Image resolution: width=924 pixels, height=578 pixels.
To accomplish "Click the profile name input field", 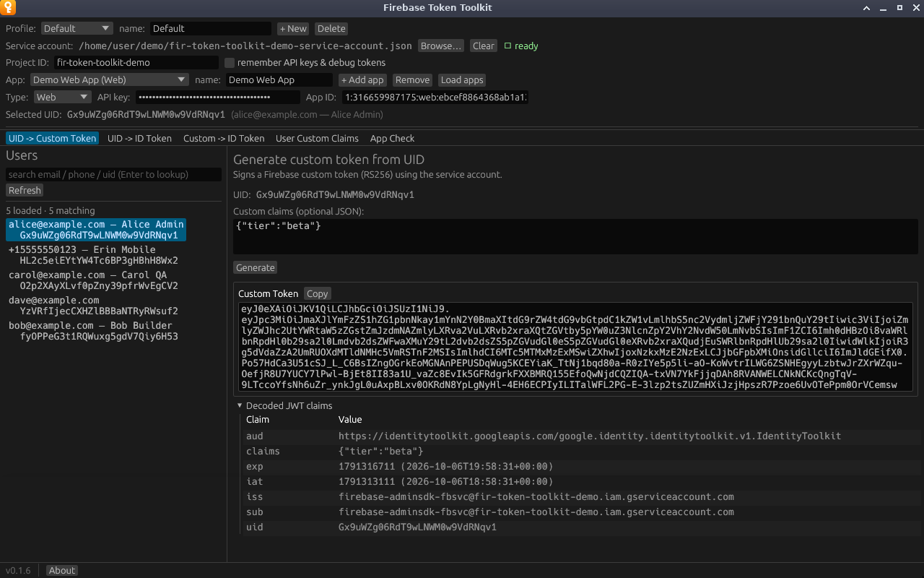I will pyautogui.click(x=211, y=29).
